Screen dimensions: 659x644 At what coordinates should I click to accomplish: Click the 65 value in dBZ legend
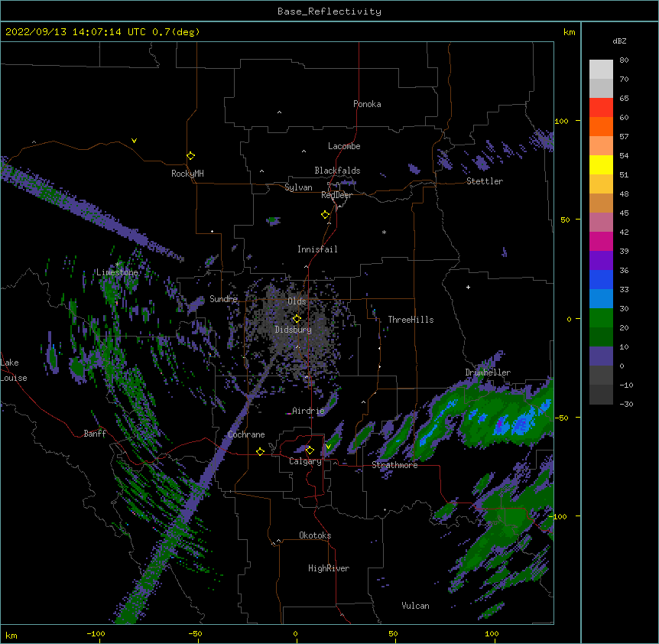[624, 99]
